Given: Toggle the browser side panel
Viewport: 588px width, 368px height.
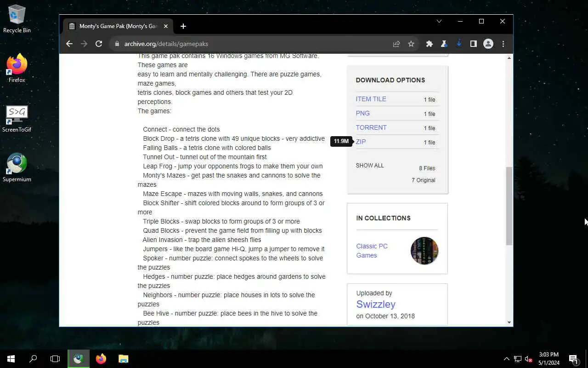Looking at the screenshot, I should click(473, 44).
